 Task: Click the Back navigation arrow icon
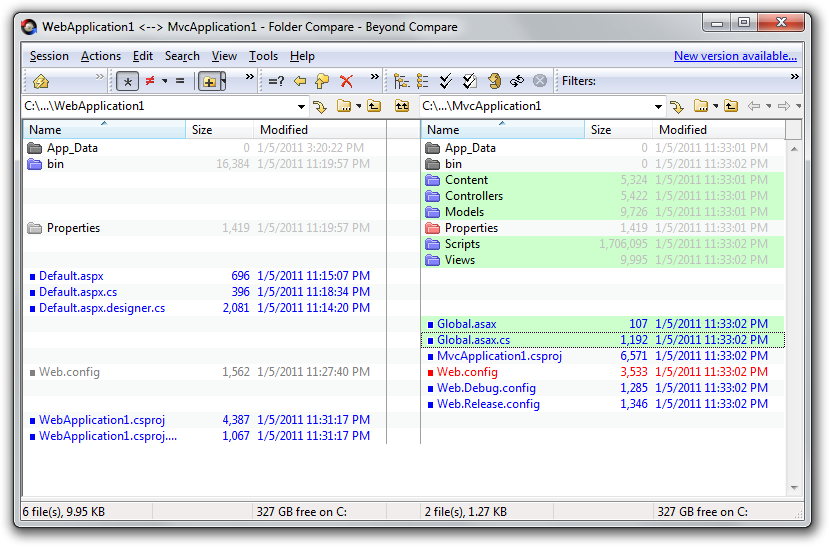coord(754,106)
